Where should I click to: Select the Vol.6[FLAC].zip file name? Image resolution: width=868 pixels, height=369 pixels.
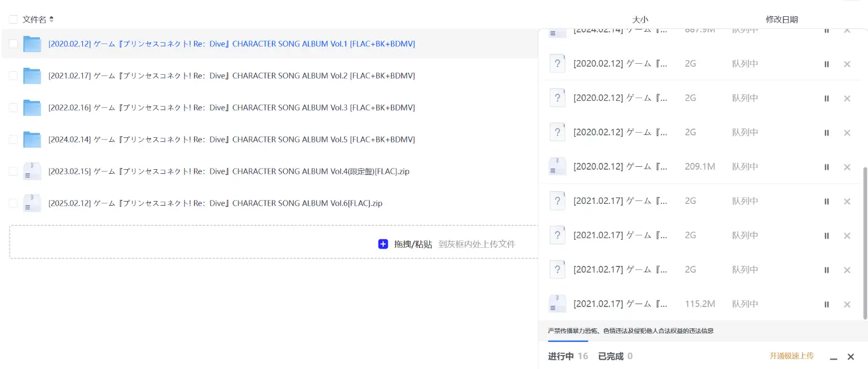[215, 203]
